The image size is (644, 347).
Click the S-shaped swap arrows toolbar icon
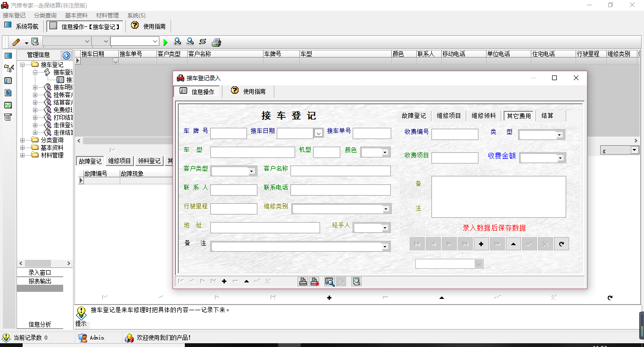point(203,42)
